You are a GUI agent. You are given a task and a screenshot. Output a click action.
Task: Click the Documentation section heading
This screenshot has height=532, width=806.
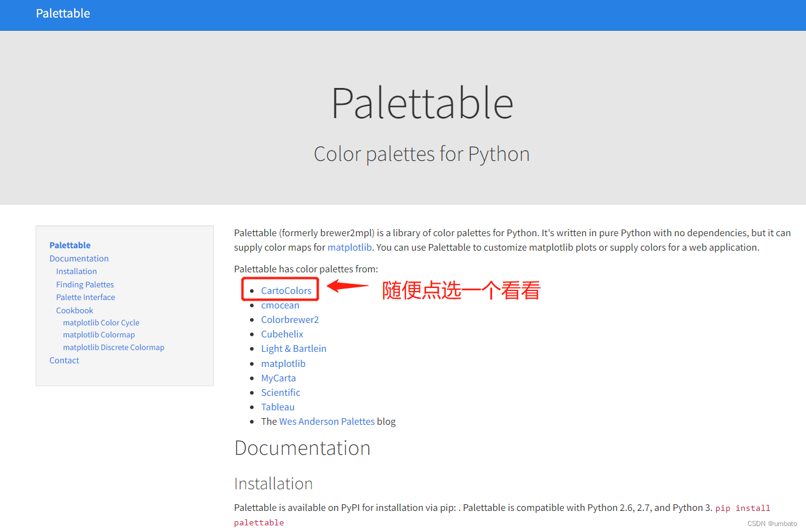click(302, 448)
